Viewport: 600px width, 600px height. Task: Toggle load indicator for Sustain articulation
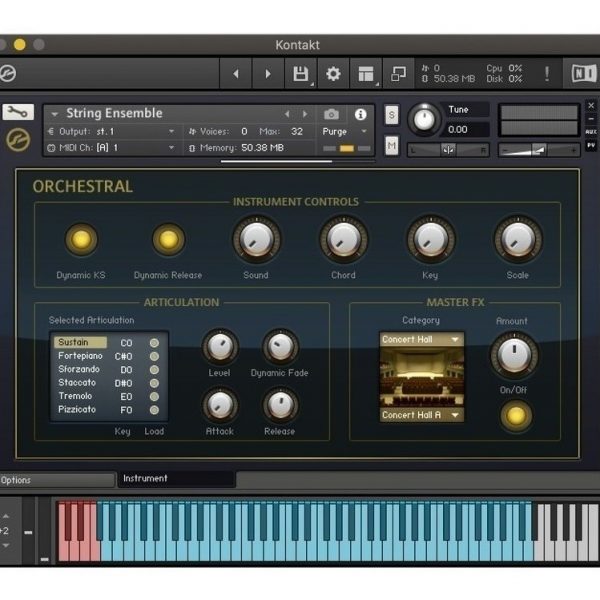coord(154,343)
